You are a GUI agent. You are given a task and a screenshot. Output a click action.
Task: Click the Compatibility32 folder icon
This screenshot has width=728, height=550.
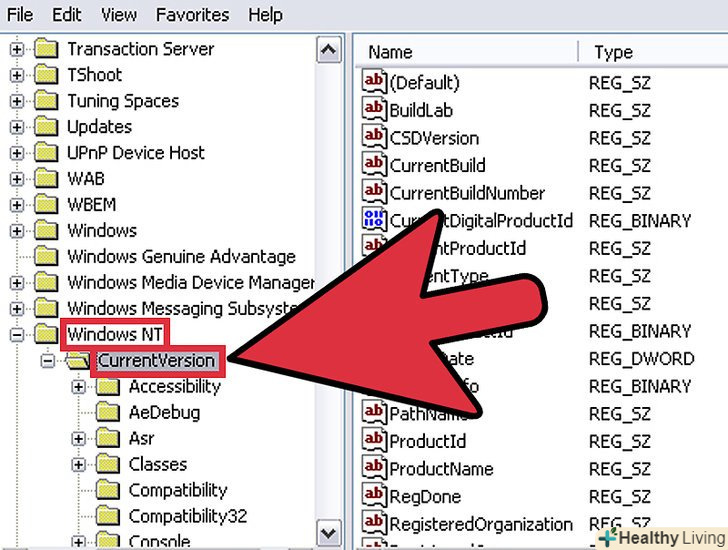(x=108, y=516)
